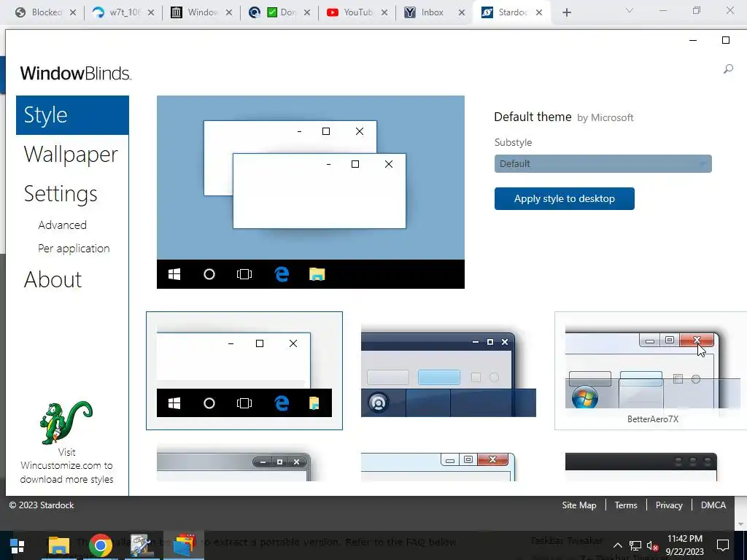Open Advanced settings sub-item
The width and height of the screenshot is (747, 560).
pyautogui.click(x=63, y=225)
